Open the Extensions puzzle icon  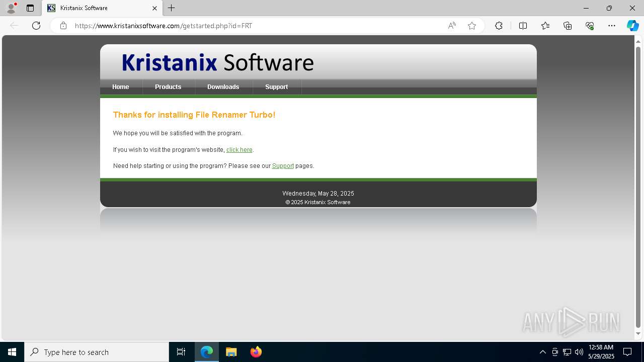click(499, 26)
